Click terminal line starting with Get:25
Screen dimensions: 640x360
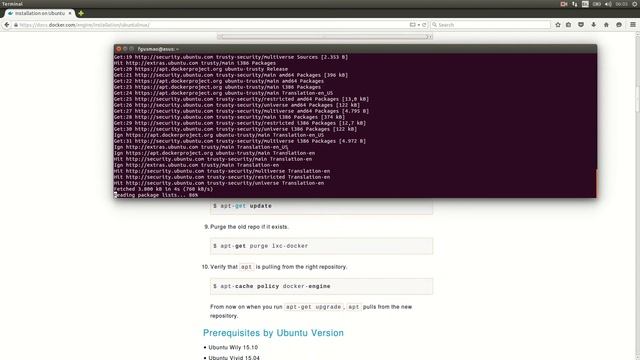241,99
